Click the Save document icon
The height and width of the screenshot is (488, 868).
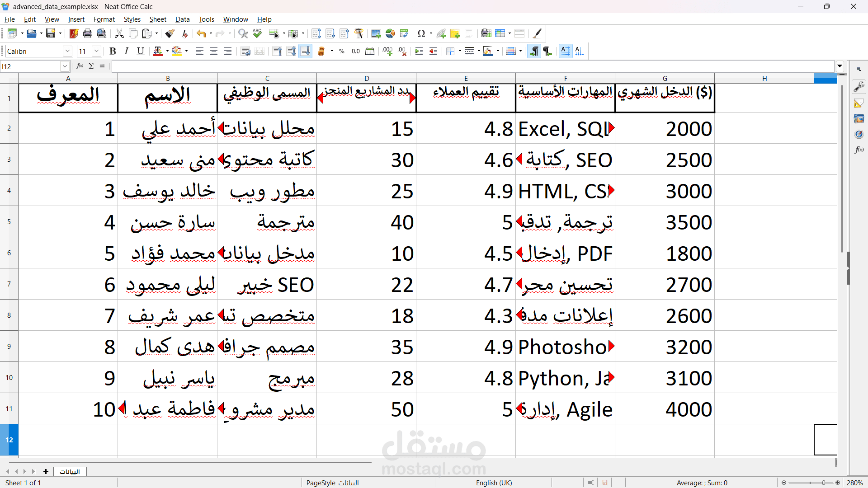pyautogui.click(x=51, y=33)
